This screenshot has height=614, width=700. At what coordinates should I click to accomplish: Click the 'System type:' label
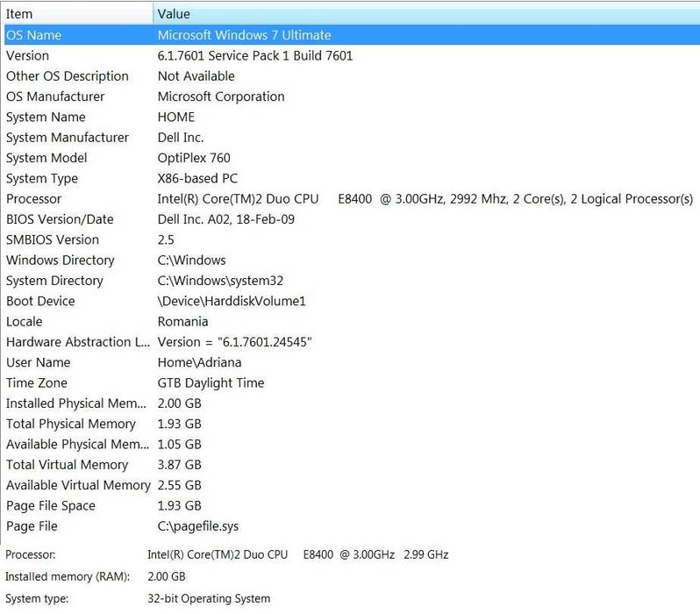pos(37,598)
